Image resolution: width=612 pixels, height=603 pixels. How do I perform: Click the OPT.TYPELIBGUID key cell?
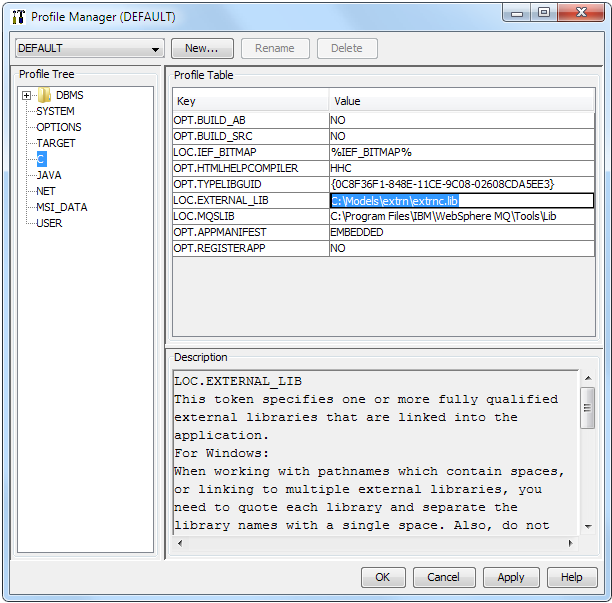click(251, 184)
